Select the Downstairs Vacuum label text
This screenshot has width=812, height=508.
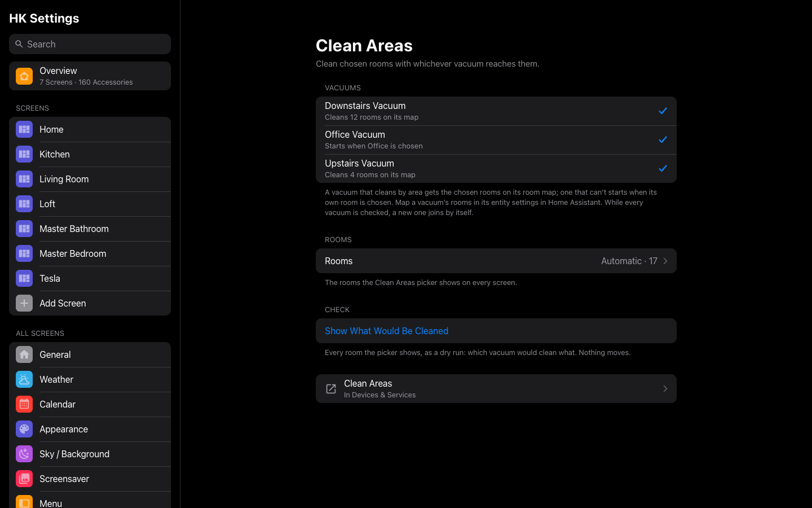(365, 106)
